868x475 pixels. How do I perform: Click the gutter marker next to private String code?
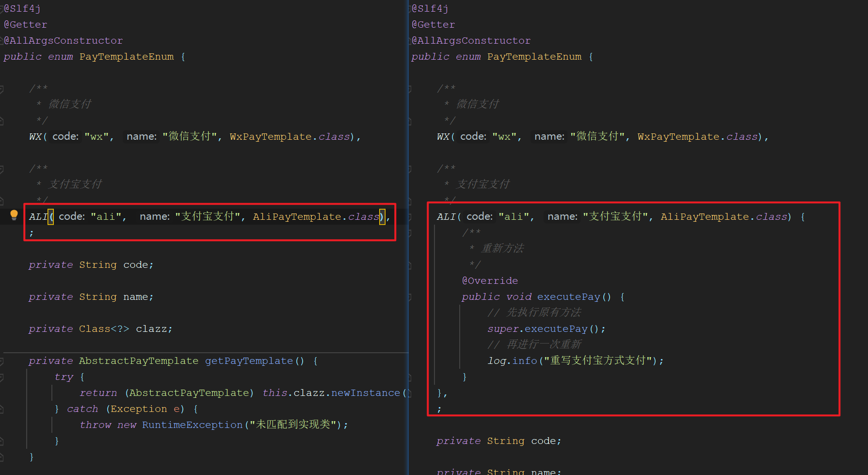click(3, 264)
